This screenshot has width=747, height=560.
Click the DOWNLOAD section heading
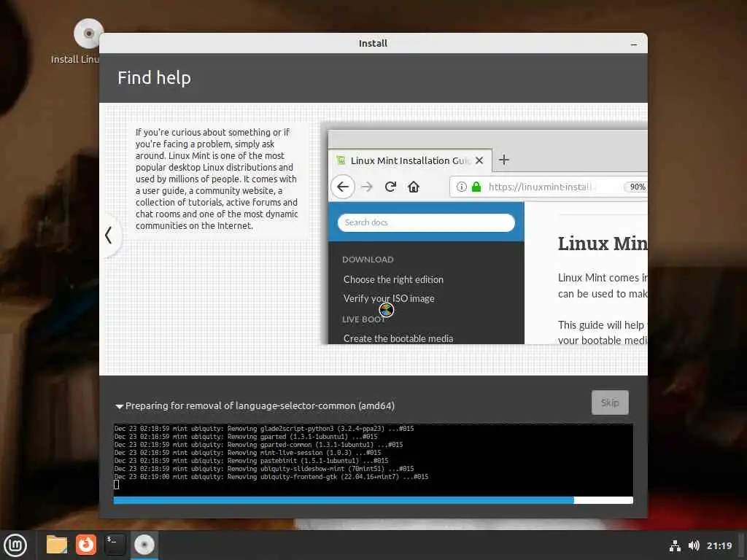(x=368, y=260)
